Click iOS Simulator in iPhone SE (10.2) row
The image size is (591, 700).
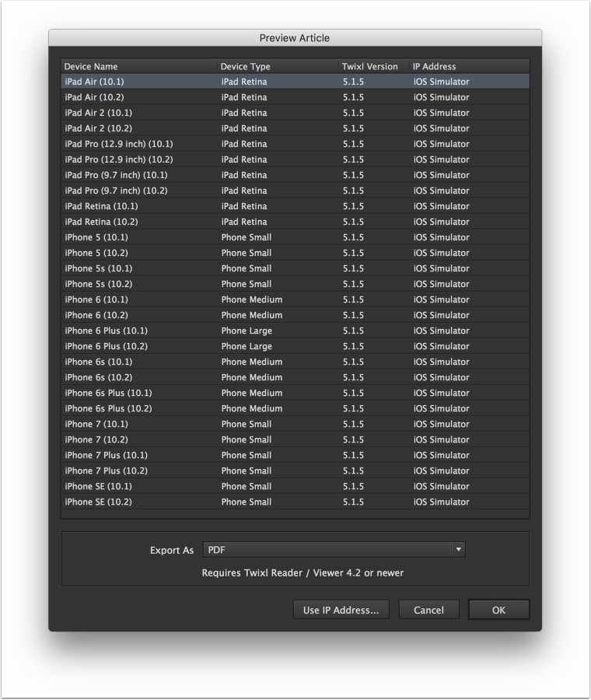[442, 502]
